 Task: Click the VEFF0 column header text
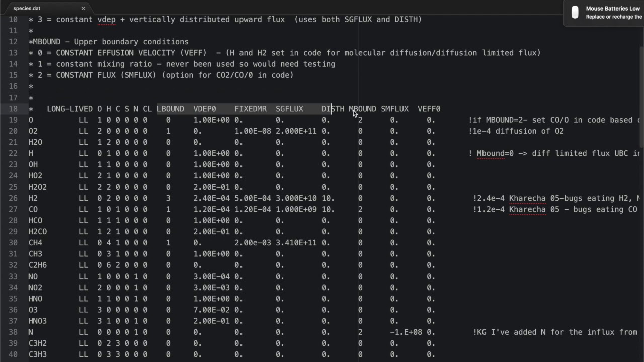(429, 109)
